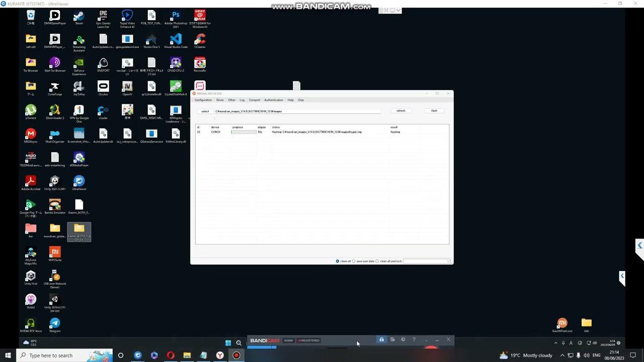644x362 pixels.
Task: Click the select button for ROM folder
Action: (x=205, y=111)
